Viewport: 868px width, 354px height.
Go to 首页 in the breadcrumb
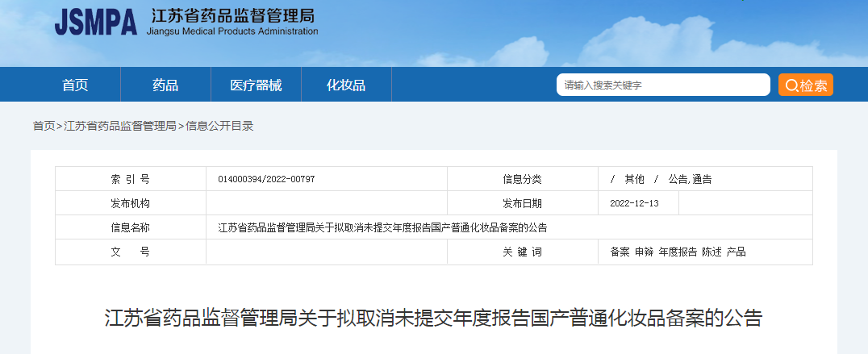pyautogui.click(x=44, y=126)
